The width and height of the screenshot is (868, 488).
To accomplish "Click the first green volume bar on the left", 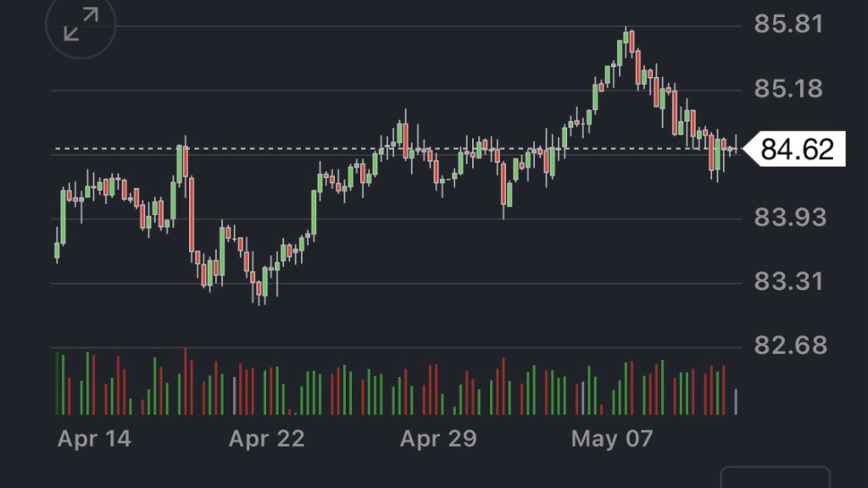I will tap(57, 383).
